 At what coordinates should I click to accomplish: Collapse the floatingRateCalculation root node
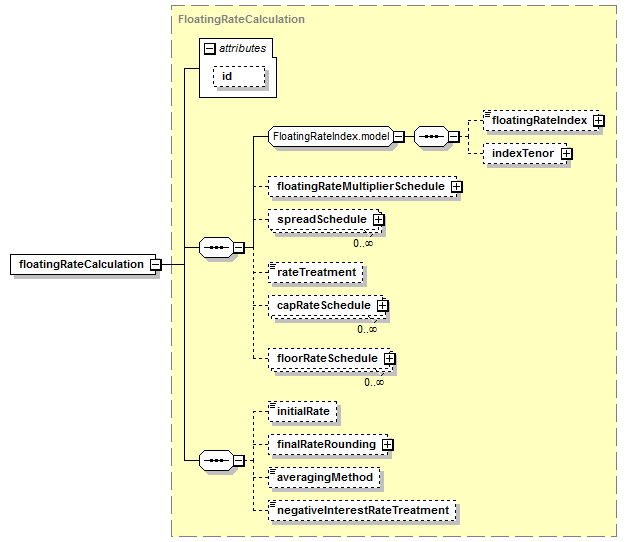156,264
